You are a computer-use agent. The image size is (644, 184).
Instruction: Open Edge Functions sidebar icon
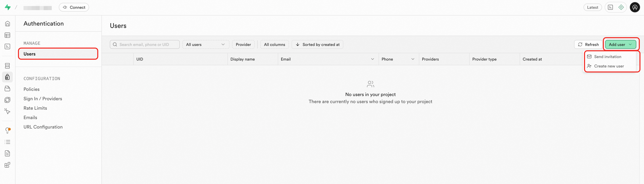pyautogui.click(x=8, y=100)
